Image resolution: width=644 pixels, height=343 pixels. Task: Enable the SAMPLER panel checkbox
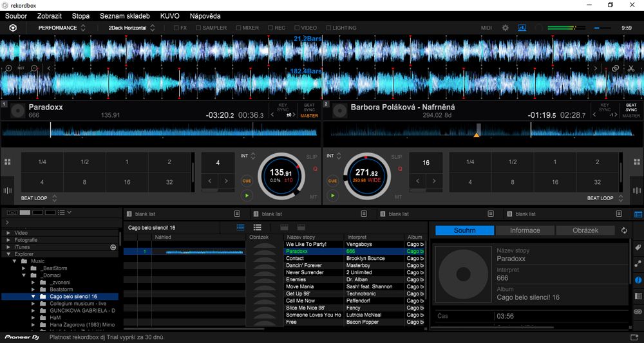(198, 28)
